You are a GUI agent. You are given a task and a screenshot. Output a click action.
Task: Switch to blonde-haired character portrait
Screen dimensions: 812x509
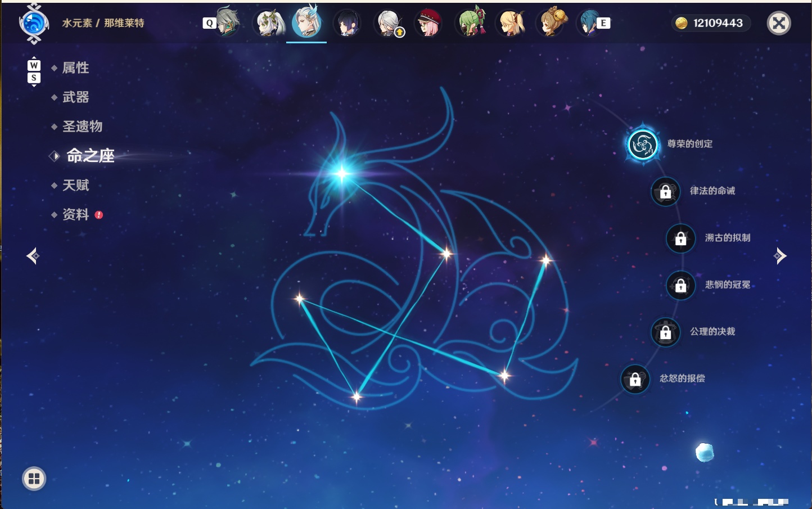[511, 23]
